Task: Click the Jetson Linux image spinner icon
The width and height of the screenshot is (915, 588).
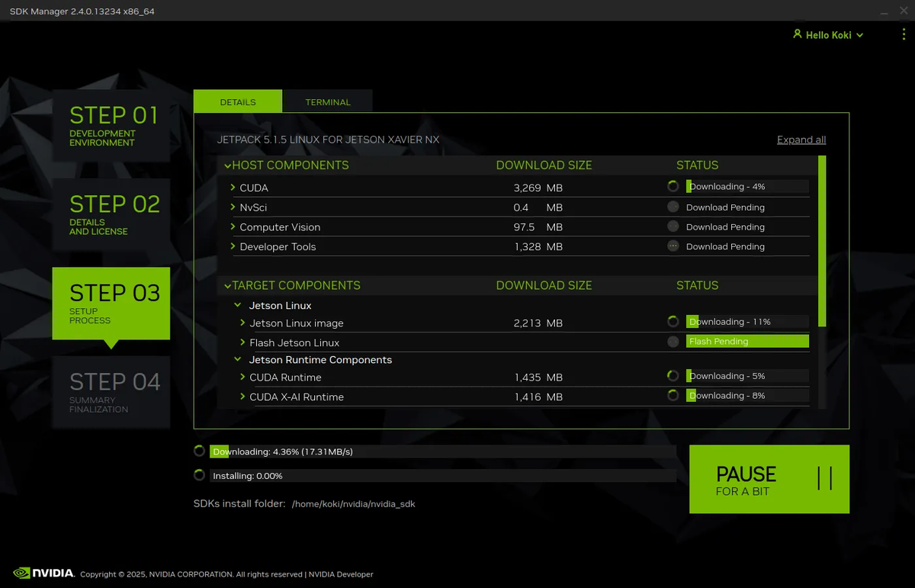Action: [x=673, y=322]
